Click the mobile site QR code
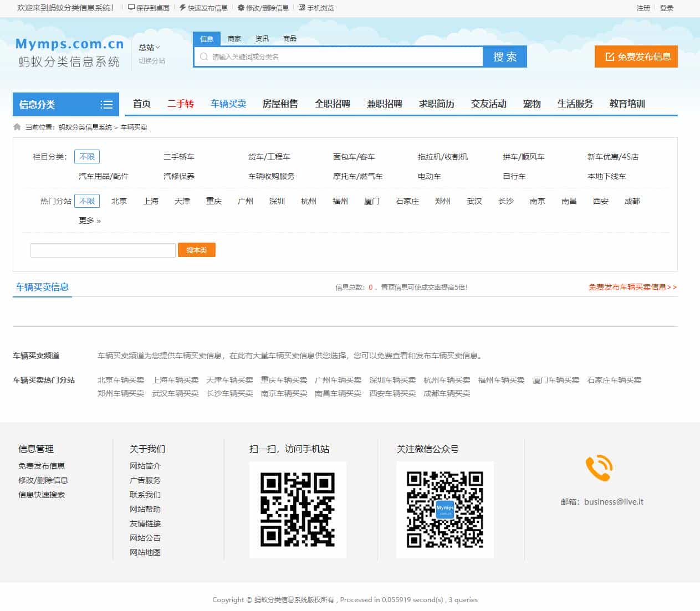Screen dimensions: 700x611 pyautogui.click(x=297, y=510)
